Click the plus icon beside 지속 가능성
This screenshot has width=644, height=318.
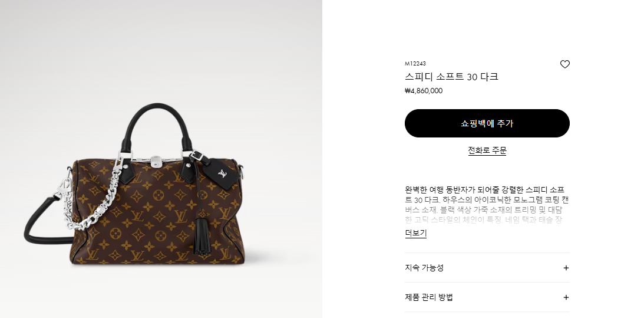point(566,268)
